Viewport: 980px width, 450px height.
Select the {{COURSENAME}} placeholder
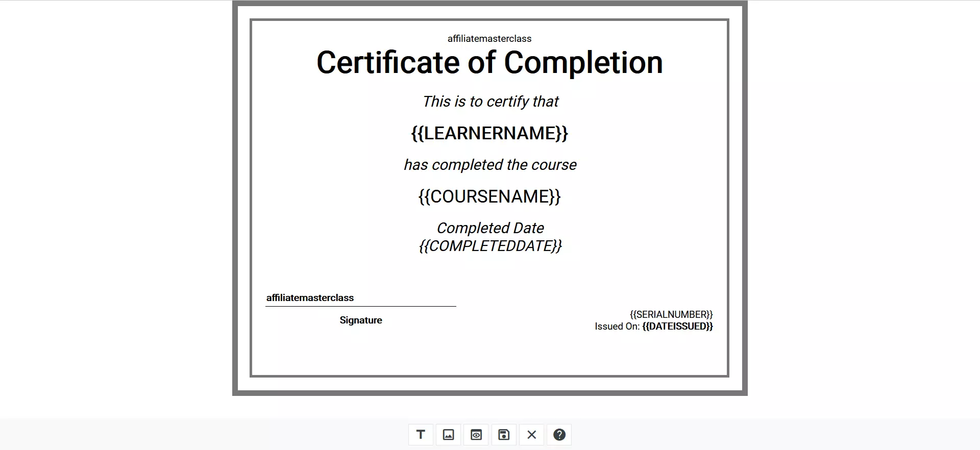coord(489,196)
